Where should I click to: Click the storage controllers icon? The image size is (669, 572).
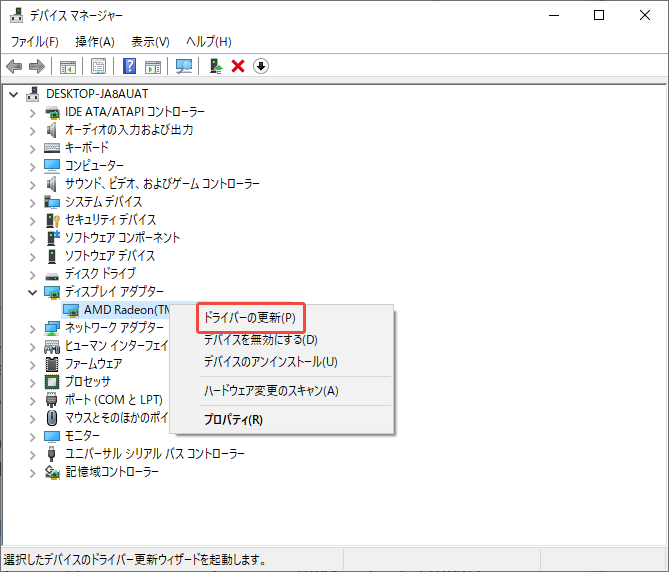(x=52, y=472)
